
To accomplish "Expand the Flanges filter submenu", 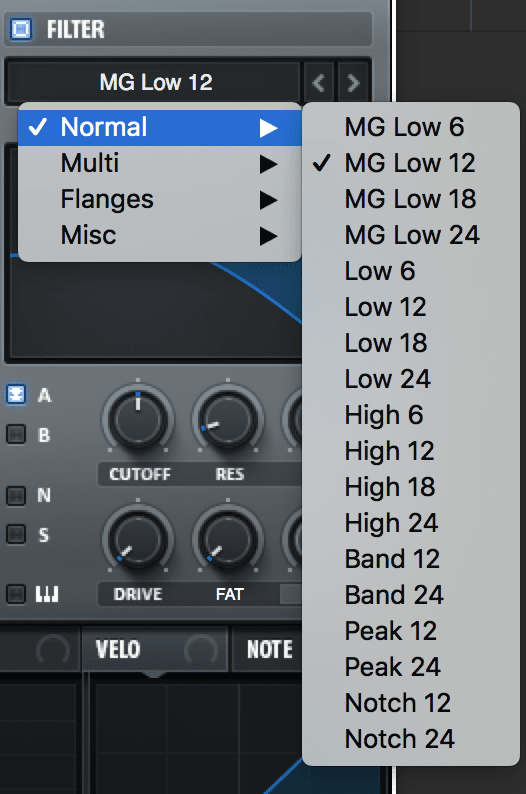I will tap(159, 200).
